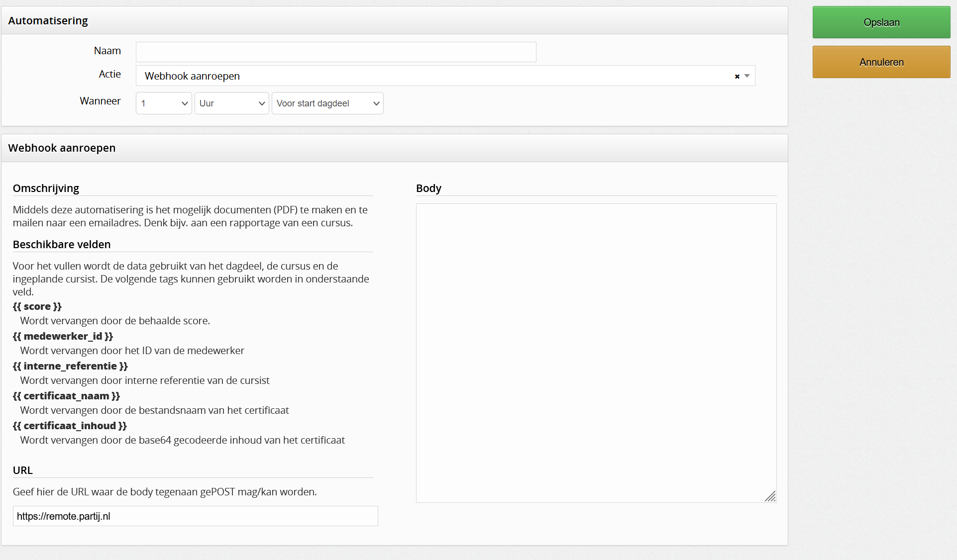Open the Actie dropdown arrow
The width and height of the screenshot is (957, 560).
click(x=747, y=76)
